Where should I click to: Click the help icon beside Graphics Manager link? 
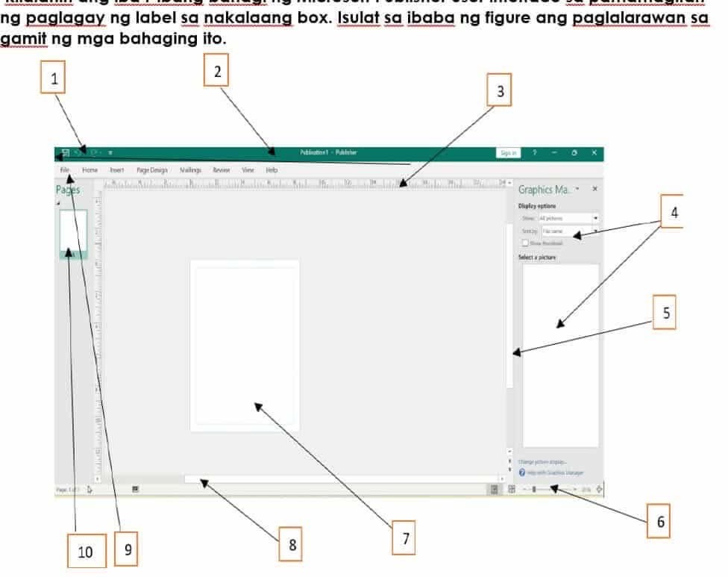pyautogui.click(x=522, y=472)
